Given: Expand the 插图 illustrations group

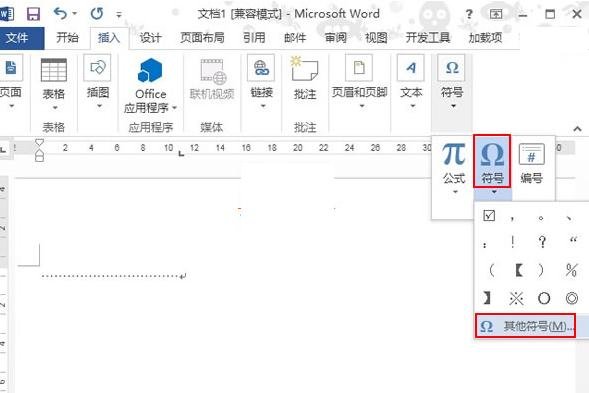Looking at the screenshot, I should tap(98, 82).
